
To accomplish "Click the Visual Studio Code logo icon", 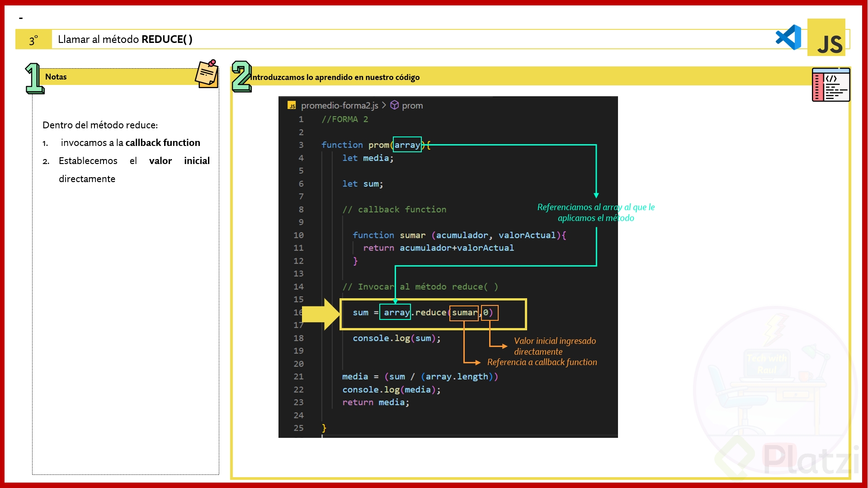I will tap(788, 38).
